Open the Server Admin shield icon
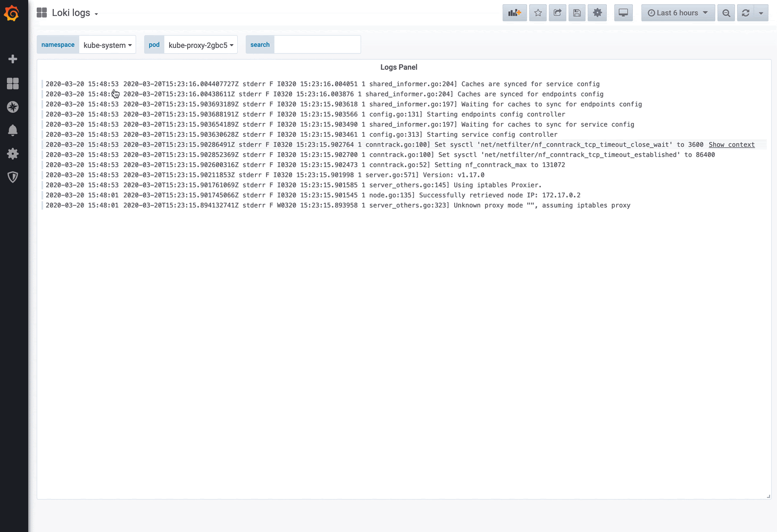The image size is (777, 532). pyautogui.click(x=13, y=177)
